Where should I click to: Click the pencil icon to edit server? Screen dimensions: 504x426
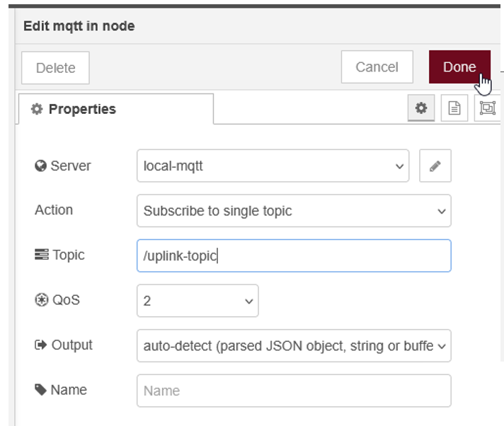pos(435,166)
